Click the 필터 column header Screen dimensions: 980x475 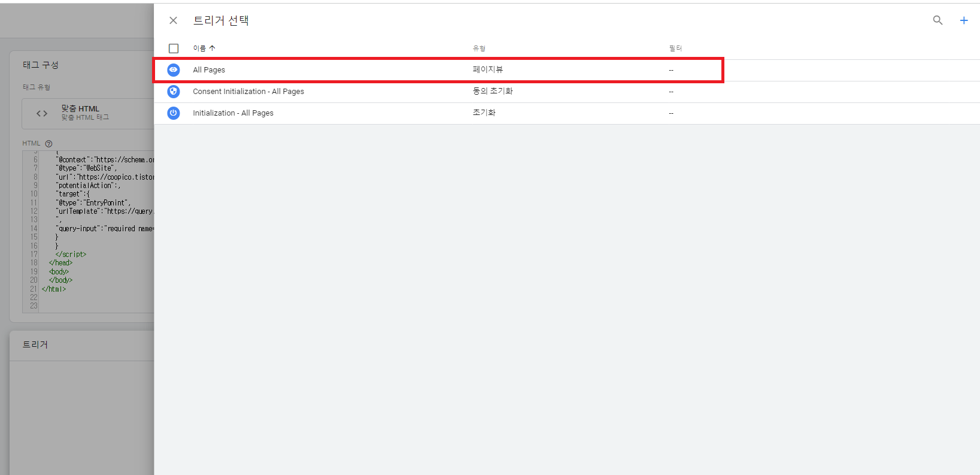(675, 49)
